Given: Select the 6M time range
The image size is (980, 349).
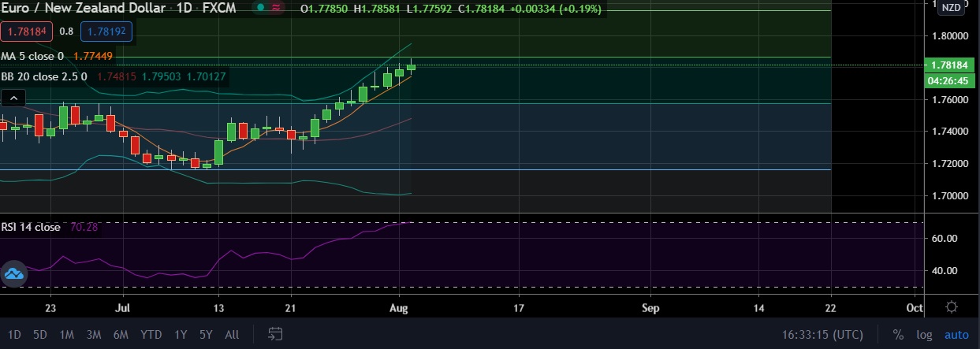Looking at the screenshot, I should [121, 334].
